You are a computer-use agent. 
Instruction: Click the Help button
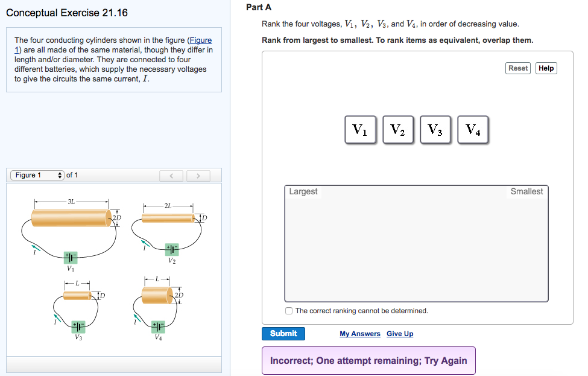coord(546,68)
